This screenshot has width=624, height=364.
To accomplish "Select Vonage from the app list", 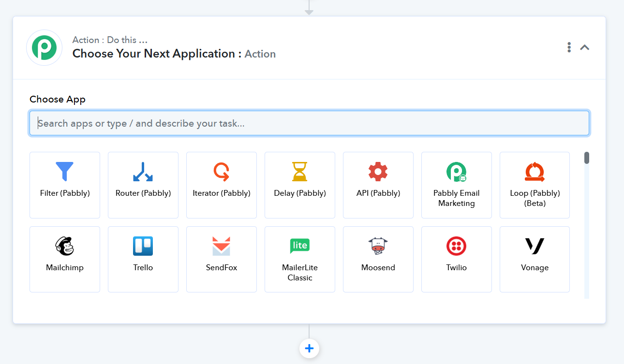I will tap(535, 259).
